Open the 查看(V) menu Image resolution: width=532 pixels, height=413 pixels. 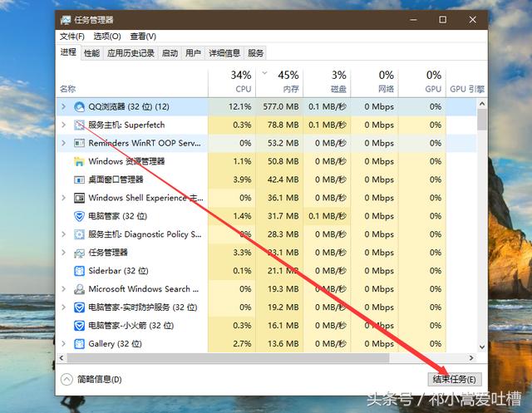click(143, 37)
